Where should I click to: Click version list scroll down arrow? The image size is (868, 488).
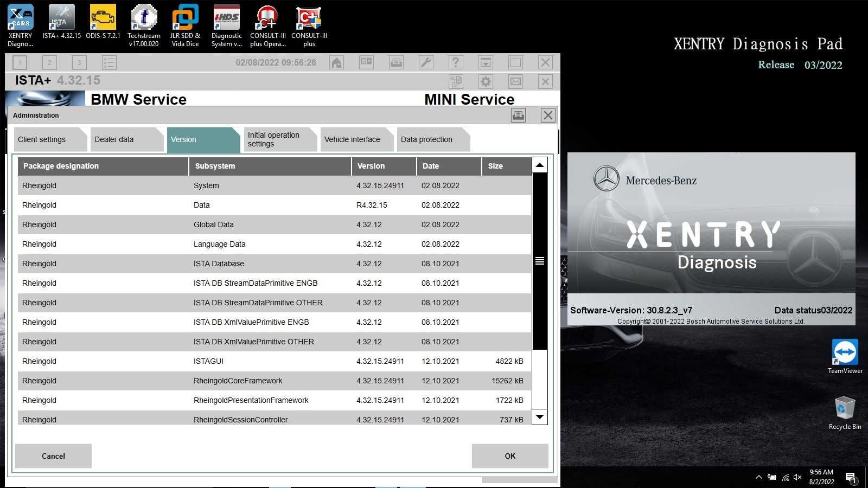point(540,416)
